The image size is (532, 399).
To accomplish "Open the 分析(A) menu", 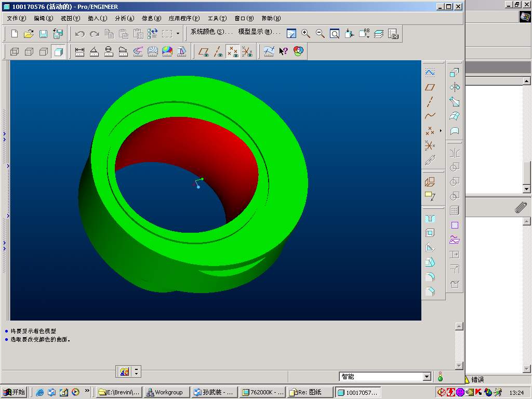I will pos(125,18).
